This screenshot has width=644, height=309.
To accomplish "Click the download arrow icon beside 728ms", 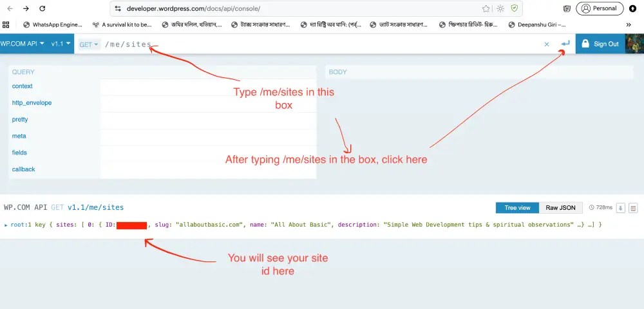I will (621, 208).
